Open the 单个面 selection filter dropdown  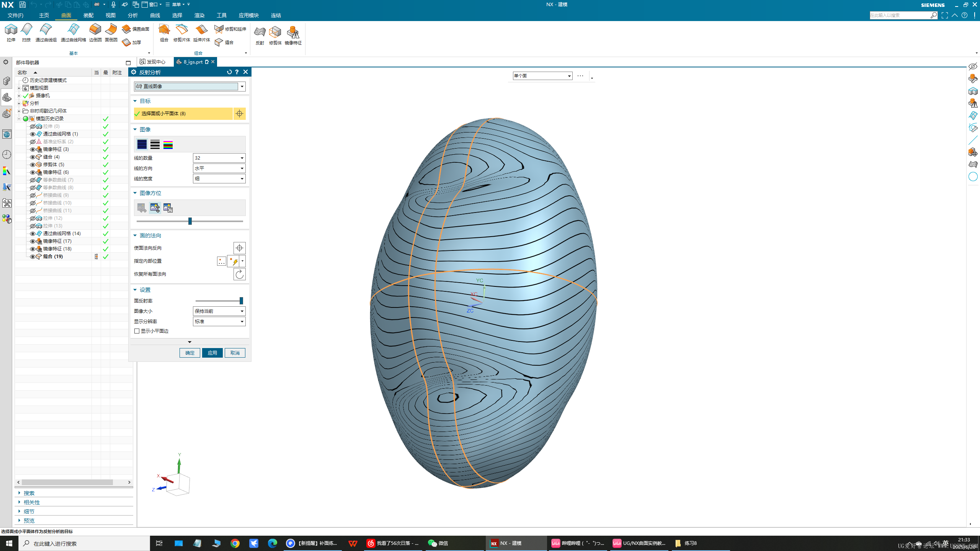(x=542, y=76)
